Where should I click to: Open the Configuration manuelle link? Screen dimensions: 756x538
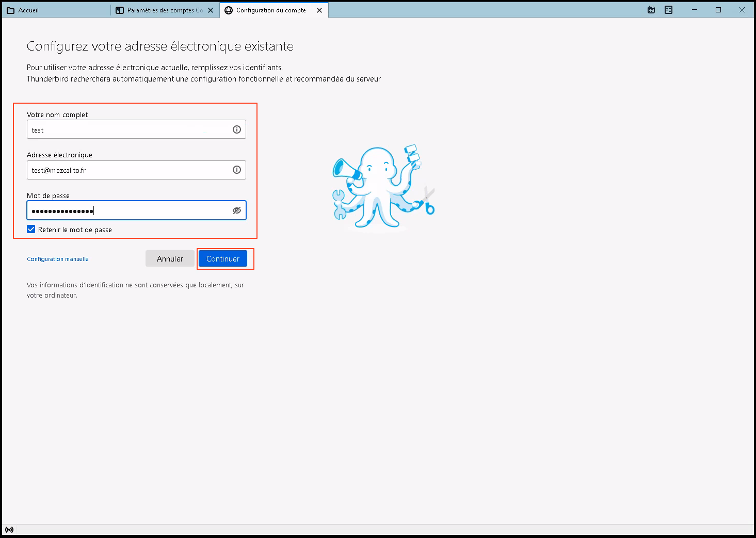tap(58, 259)
